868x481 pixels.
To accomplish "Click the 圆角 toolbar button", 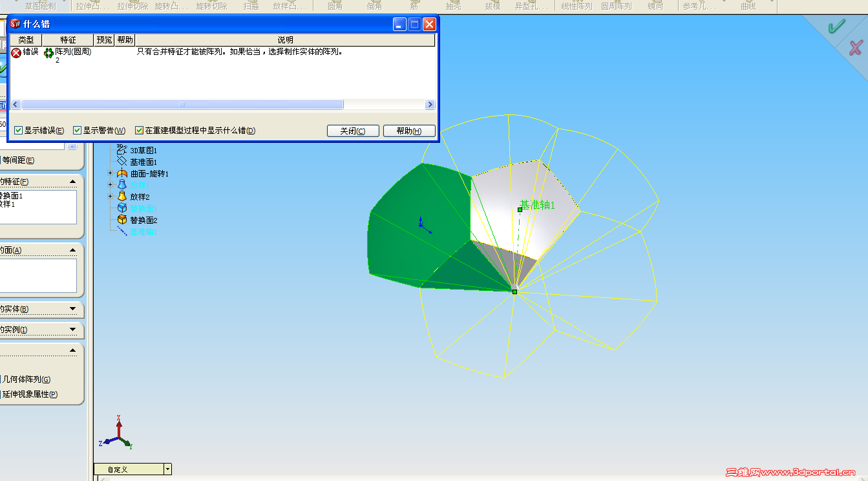I will click(x=335, y=6).
